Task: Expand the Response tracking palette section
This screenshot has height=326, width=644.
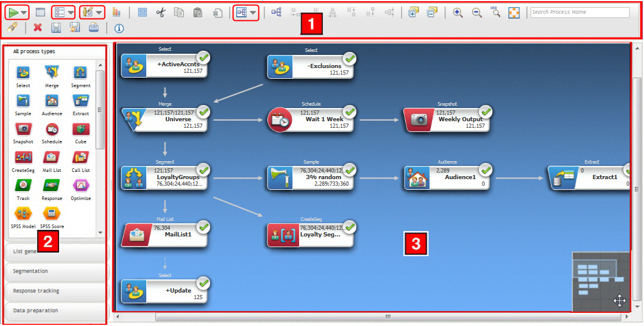Action: [57, 291]
